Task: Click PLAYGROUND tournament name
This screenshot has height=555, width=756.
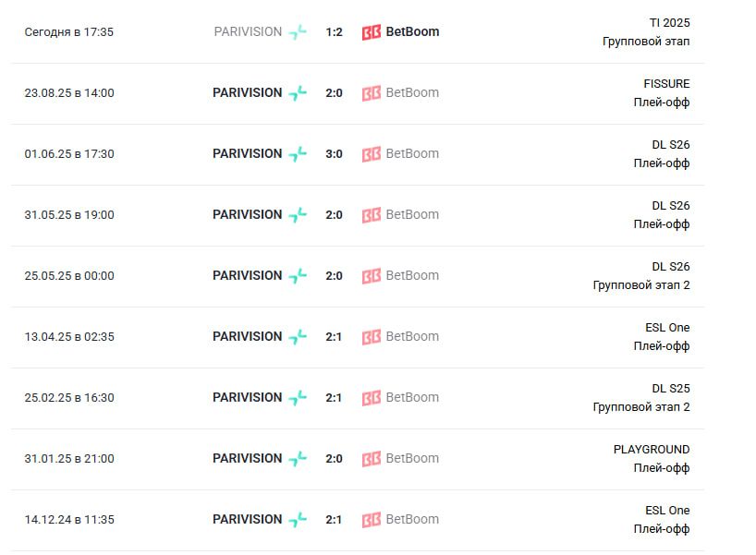Action: (x=652, y=450)
